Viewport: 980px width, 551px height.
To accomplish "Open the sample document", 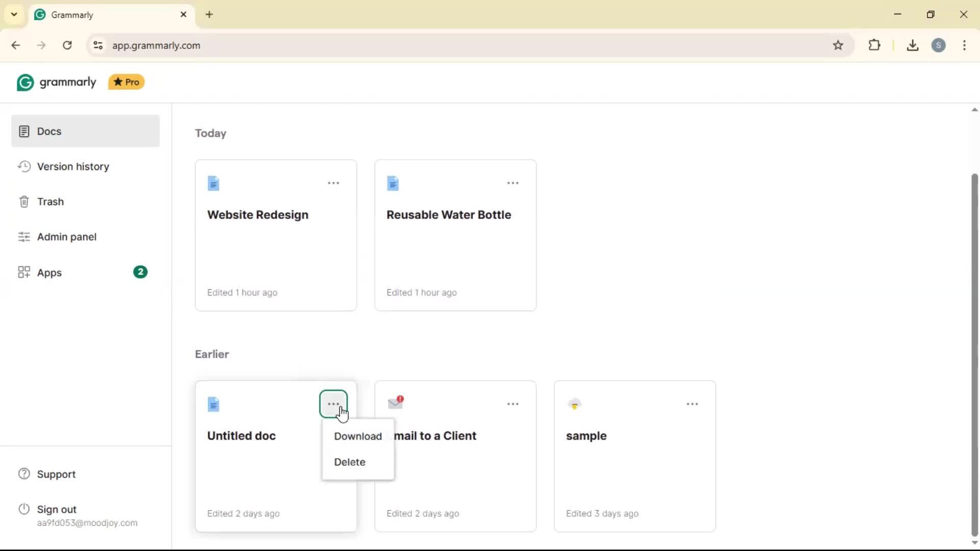I will pos(635,456).
